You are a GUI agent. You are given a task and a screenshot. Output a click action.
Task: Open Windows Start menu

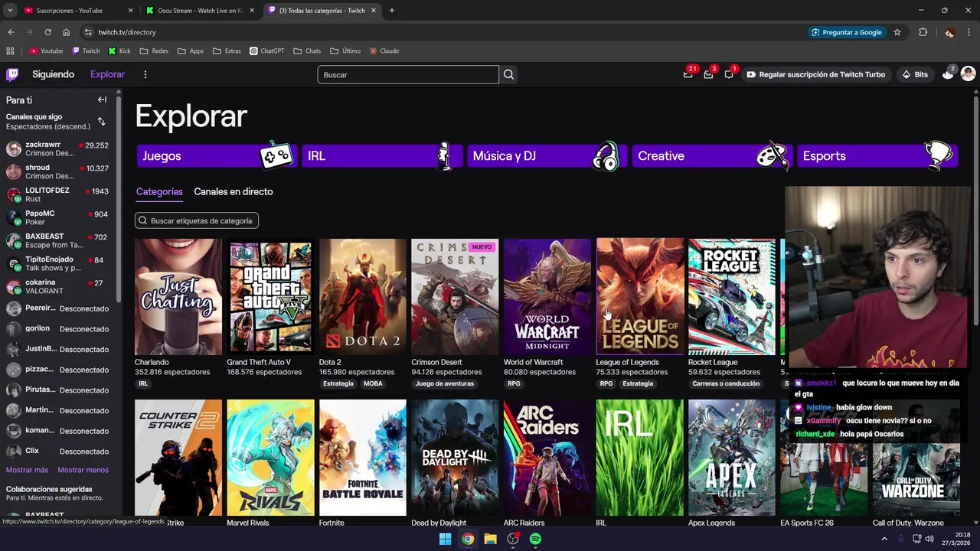(445, 539)
